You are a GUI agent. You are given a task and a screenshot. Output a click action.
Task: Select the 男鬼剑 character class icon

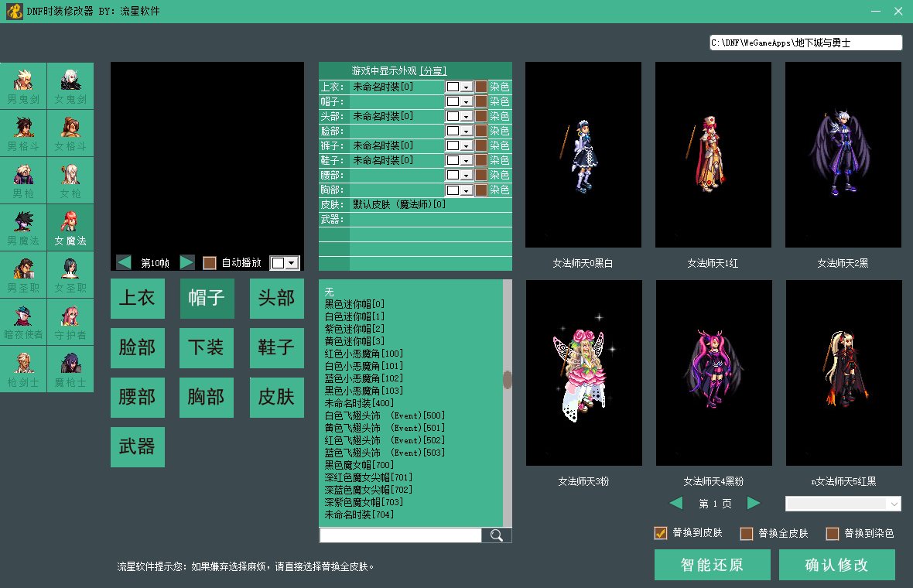(23, 86)
